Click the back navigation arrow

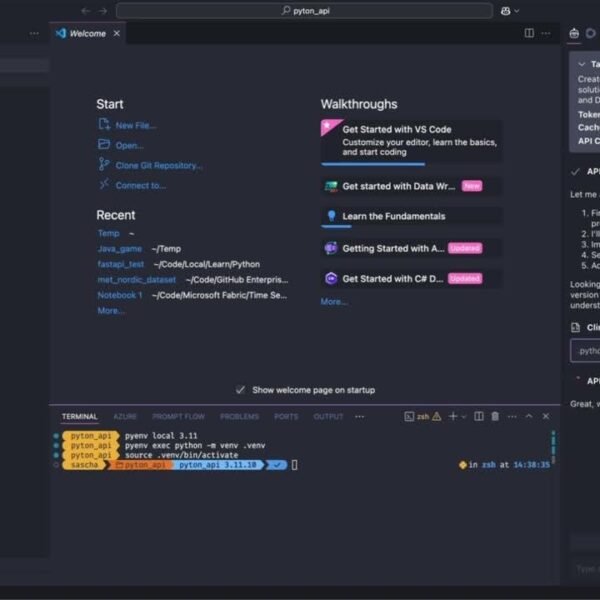(x=85, y=11)
